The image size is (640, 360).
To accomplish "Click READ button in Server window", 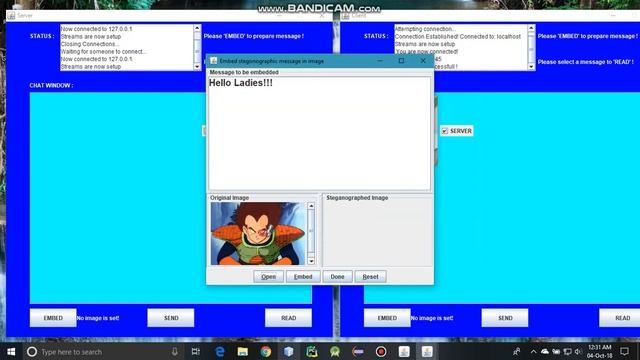I will 288,318.
